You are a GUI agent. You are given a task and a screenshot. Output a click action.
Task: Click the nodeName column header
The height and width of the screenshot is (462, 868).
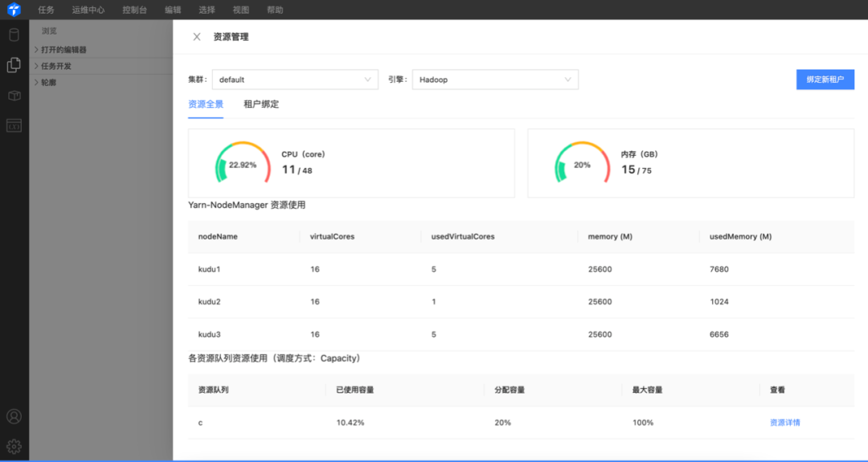[x=218, y=236]
